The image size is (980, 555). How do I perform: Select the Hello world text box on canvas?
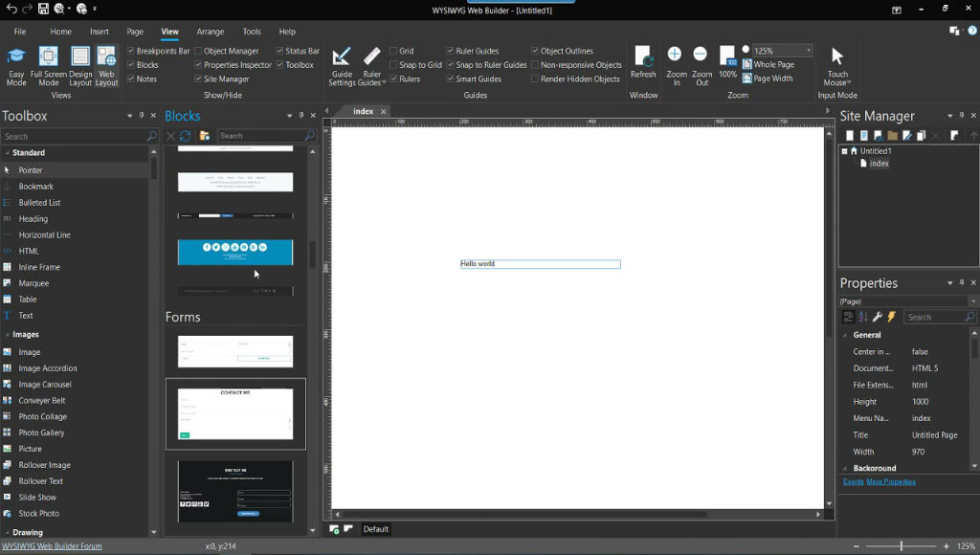click(541, 264)
